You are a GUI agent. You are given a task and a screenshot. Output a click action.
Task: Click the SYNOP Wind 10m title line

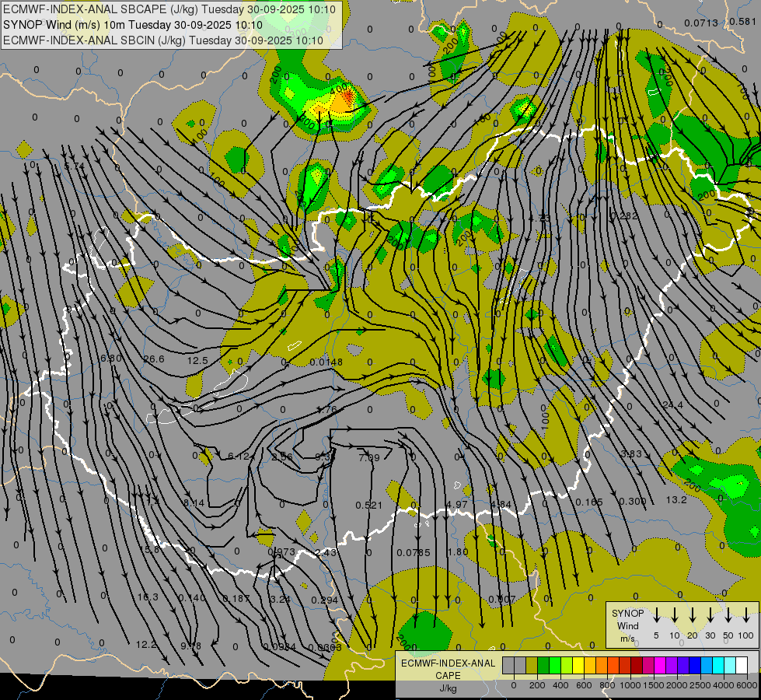(132, 25)
